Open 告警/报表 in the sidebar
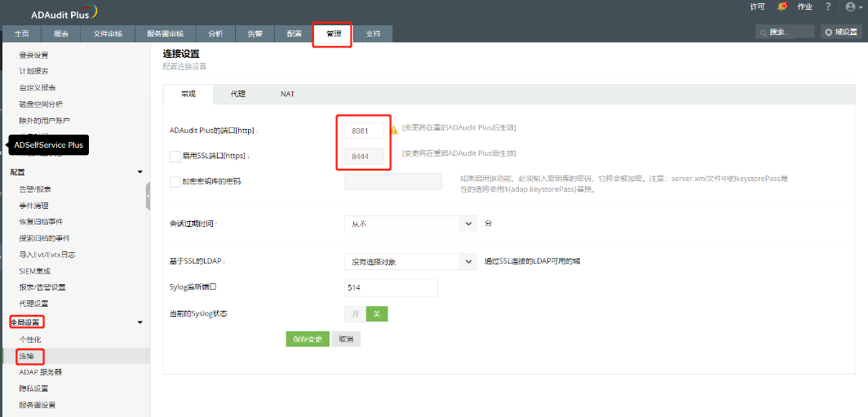The height and width of the screenshot is (417, 868). click(35, 189)
